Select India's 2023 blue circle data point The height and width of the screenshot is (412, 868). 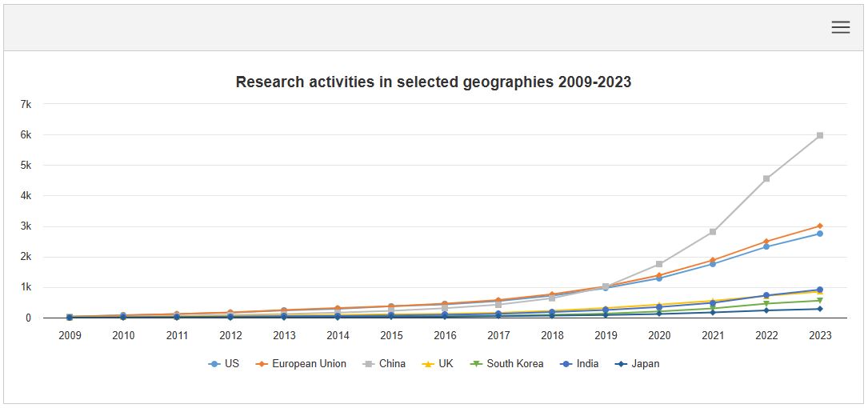click(820, 290)
